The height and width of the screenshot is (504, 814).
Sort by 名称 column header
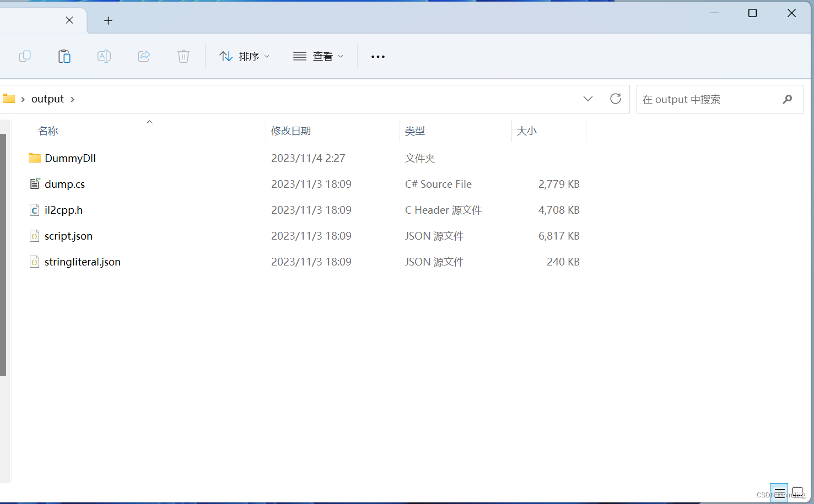48,131
